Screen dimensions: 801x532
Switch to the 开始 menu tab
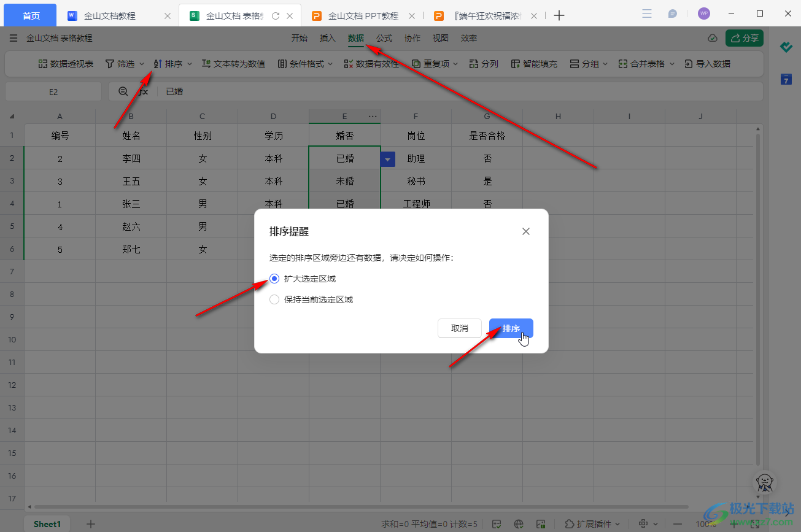click(x=300, y=38)
